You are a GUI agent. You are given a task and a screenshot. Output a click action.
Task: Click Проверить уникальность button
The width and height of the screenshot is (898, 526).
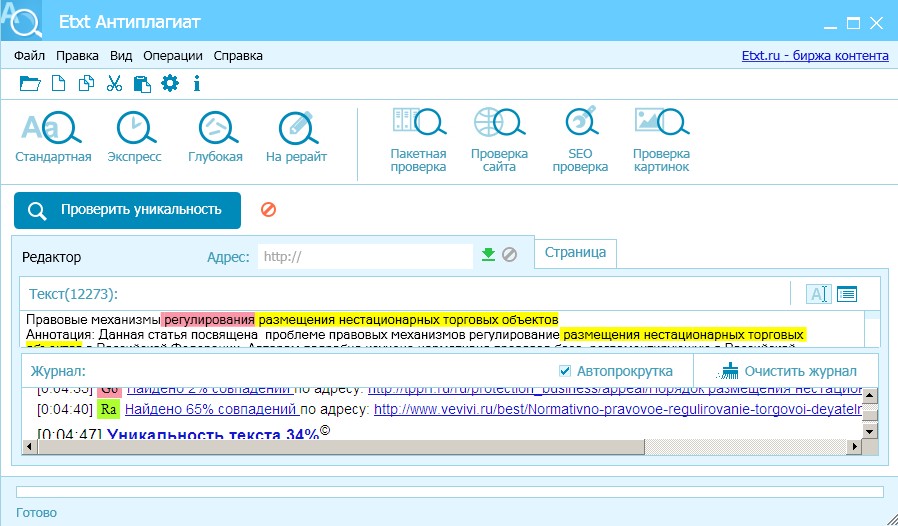pos(127,210)
